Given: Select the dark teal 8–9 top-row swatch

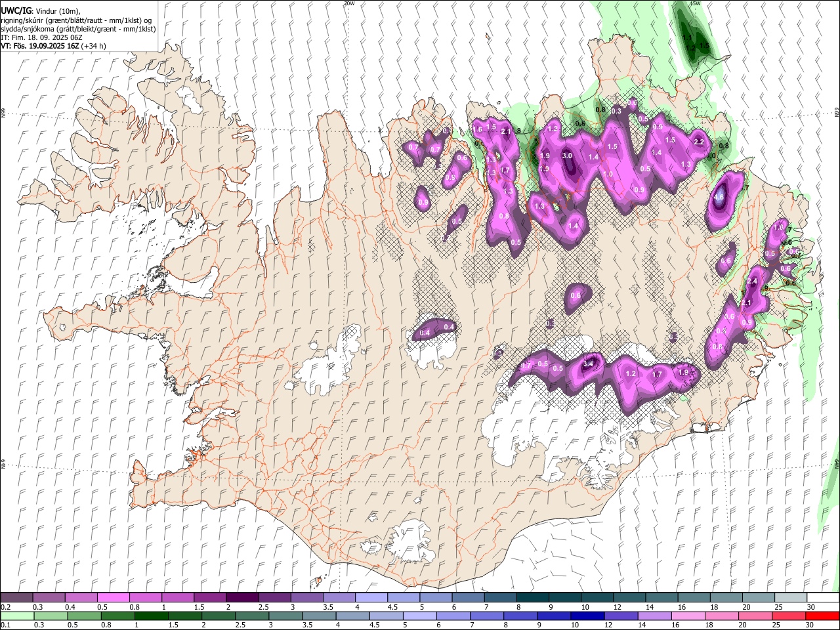Looking at the screenshot, I should 533,598.
